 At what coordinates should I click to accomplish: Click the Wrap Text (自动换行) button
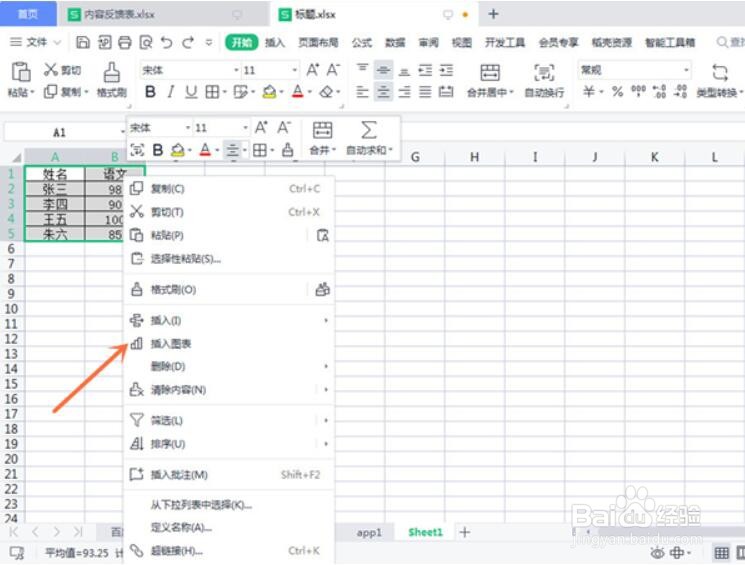[x=544, y=80]
